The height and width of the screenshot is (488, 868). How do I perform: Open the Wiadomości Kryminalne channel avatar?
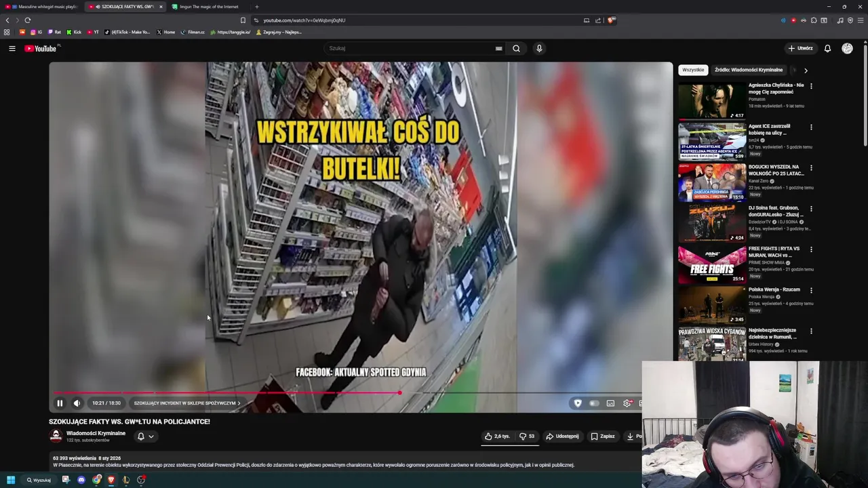(x=56, y=436)
